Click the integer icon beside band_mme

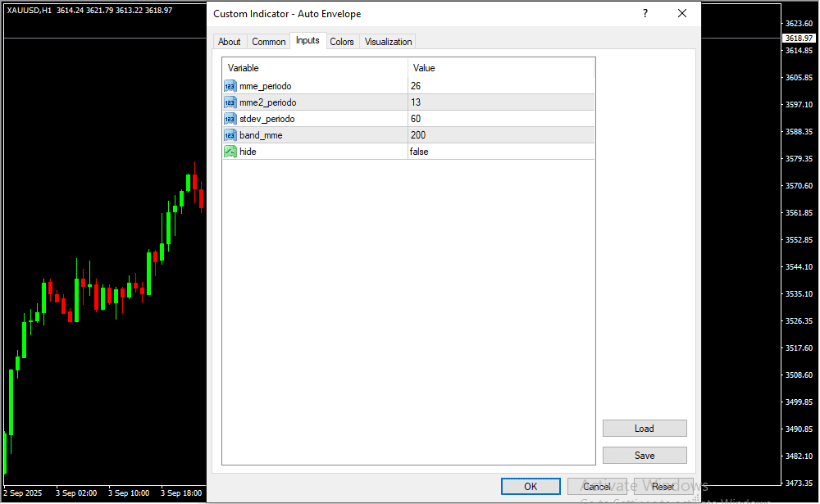click(x=230, y=135)
